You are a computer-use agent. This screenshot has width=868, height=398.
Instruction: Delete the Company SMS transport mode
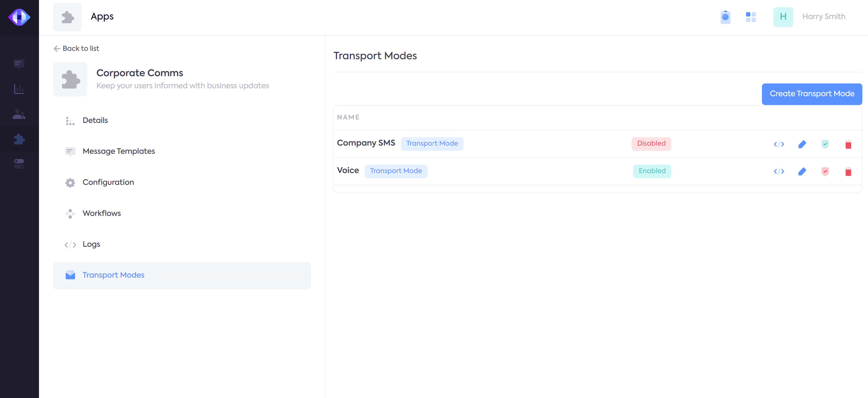(x=848, y=144)
